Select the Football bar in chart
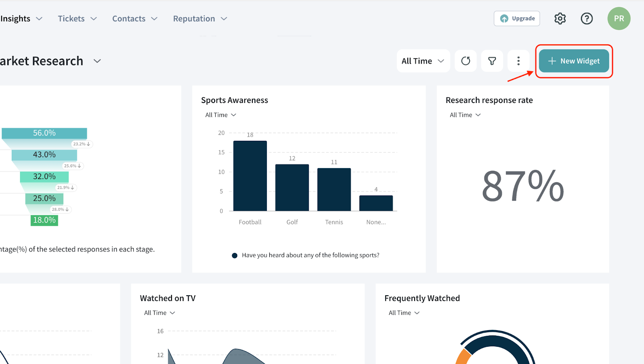This screenshot has width=644, height=364. click(x=250, y=176)
